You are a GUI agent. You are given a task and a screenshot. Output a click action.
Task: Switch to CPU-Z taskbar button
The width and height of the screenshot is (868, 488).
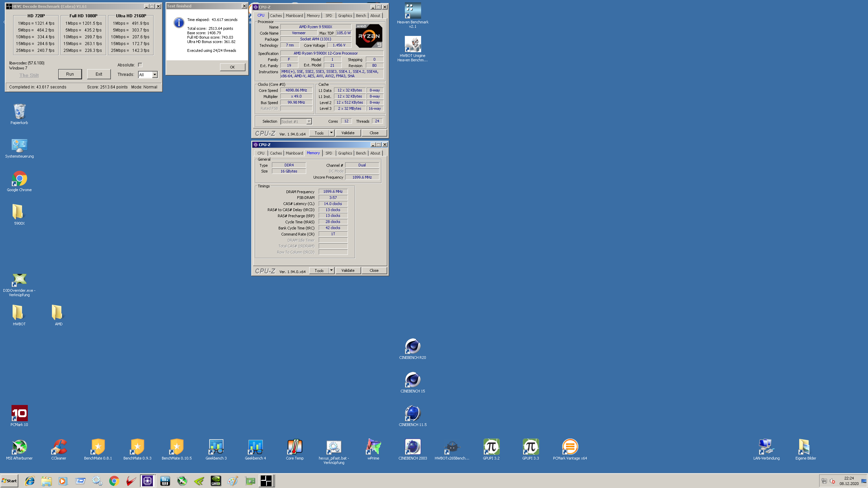(x=148, y=481)
